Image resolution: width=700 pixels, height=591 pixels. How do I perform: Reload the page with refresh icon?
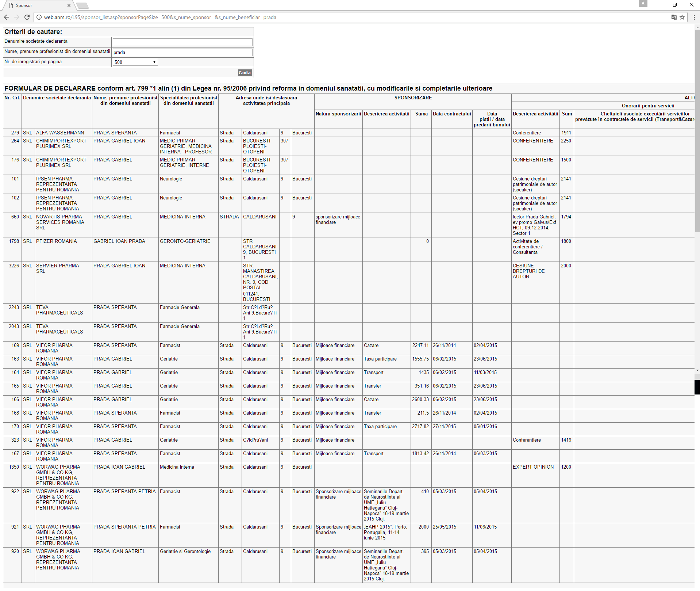[27, 17]
